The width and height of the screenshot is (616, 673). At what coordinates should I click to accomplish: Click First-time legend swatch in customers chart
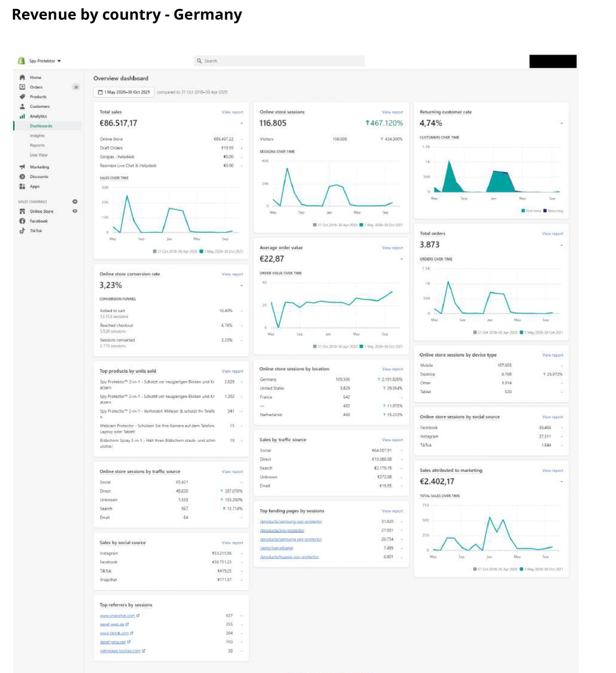523,211
